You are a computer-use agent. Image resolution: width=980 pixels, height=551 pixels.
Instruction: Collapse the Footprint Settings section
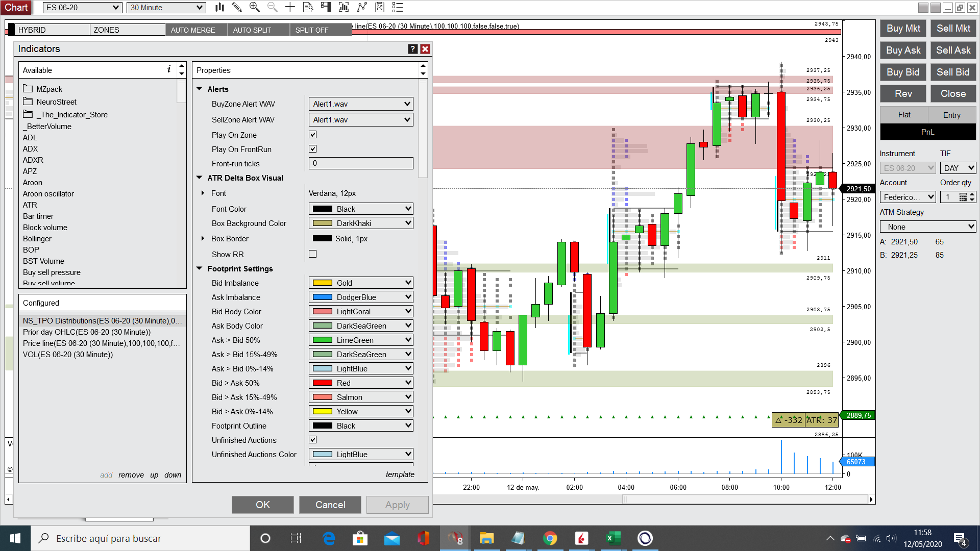[x=200, y=269]
